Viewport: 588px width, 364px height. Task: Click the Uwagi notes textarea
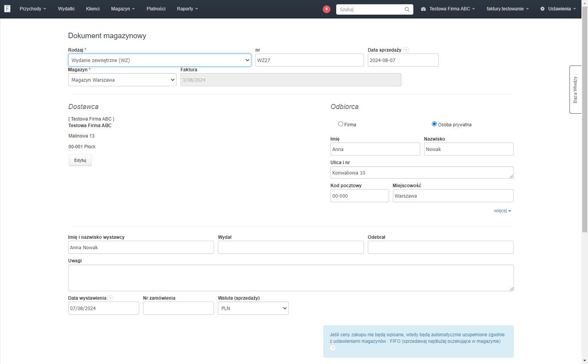point(291,278)
